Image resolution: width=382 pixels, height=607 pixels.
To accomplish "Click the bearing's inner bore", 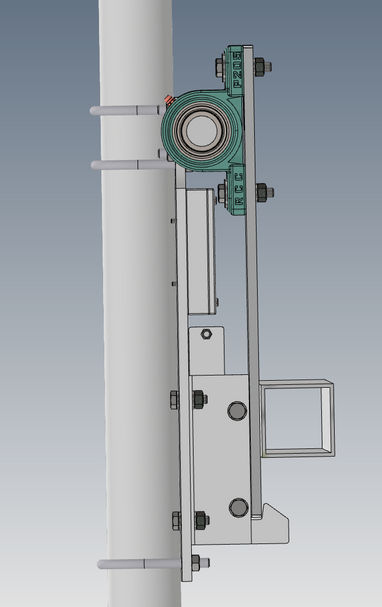I will click(202, 130).
